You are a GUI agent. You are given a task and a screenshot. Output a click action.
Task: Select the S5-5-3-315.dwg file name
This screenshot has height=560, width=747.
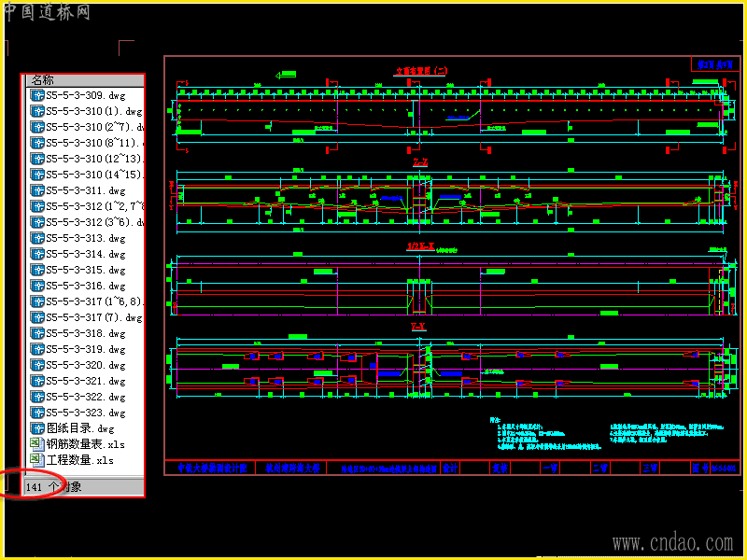[86, 270]
